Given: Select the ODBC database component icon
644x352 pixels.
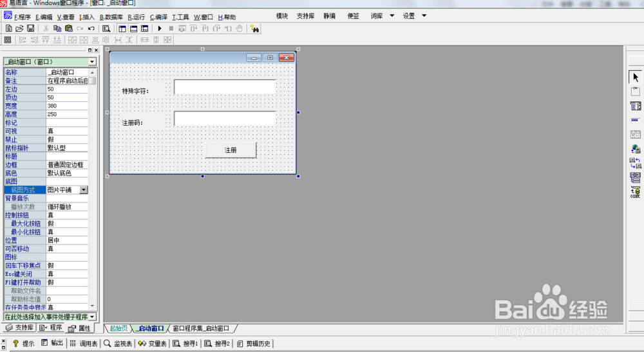Looking at the screenshot, I should [636, 192].
